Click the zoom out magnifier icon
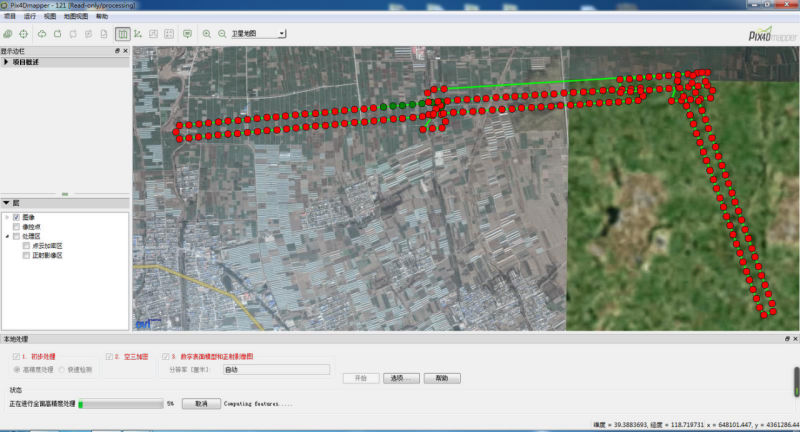 [x=222, y=33]
